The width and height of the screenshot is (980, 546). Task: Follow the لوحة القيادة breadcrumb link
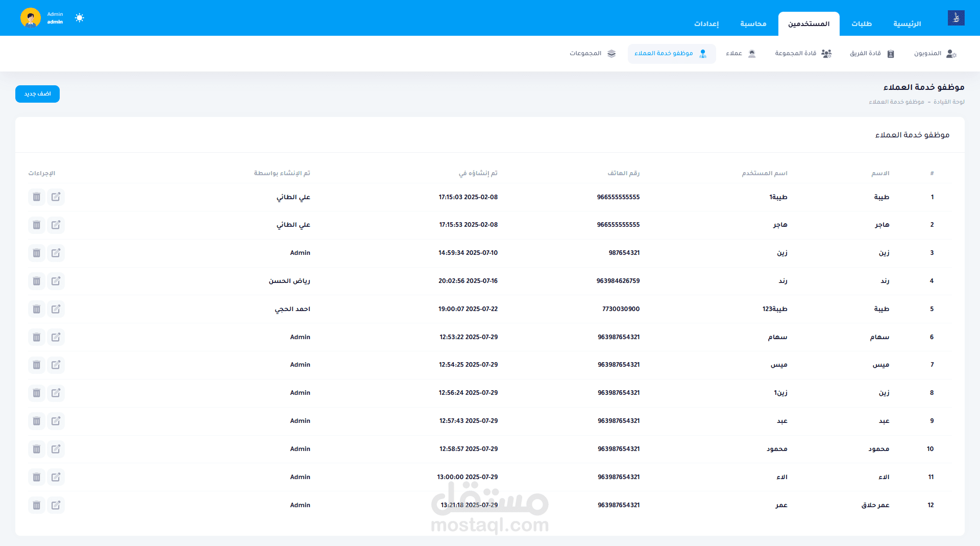[x=949, y=102]
